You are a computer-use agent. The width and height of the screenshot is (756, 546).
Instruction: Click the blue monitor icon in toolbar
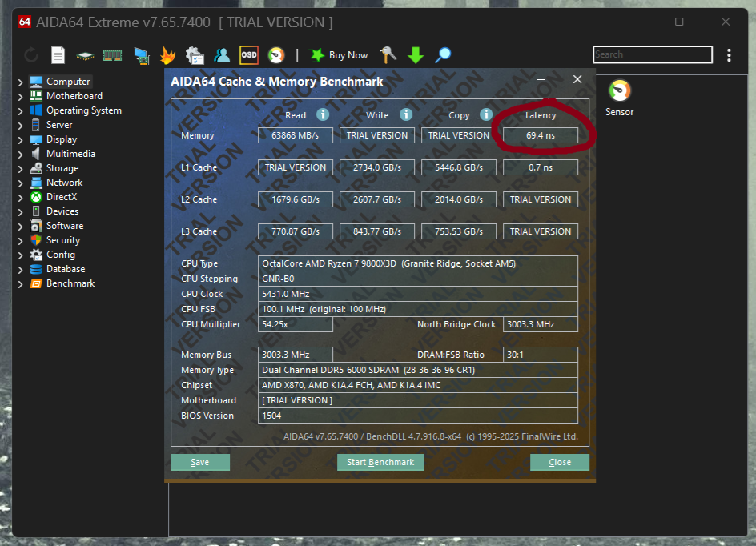point(141,55)
